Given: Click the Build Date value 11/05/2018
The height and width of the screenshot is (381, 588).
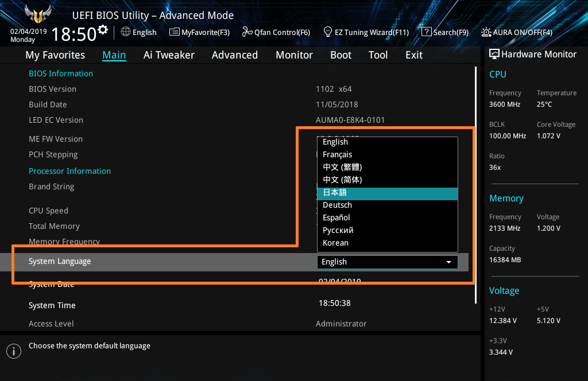Looking at the screenshot, I should pyautogui.click(x=336, y=104).
